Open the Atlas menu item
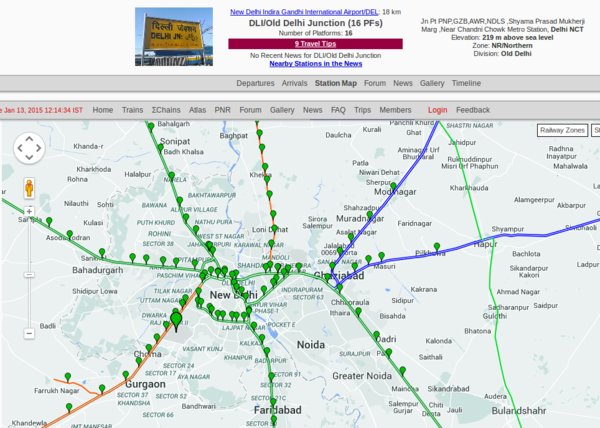Viewport: 600px width, 428px height. pyautogui.click(x=197, y=109)
